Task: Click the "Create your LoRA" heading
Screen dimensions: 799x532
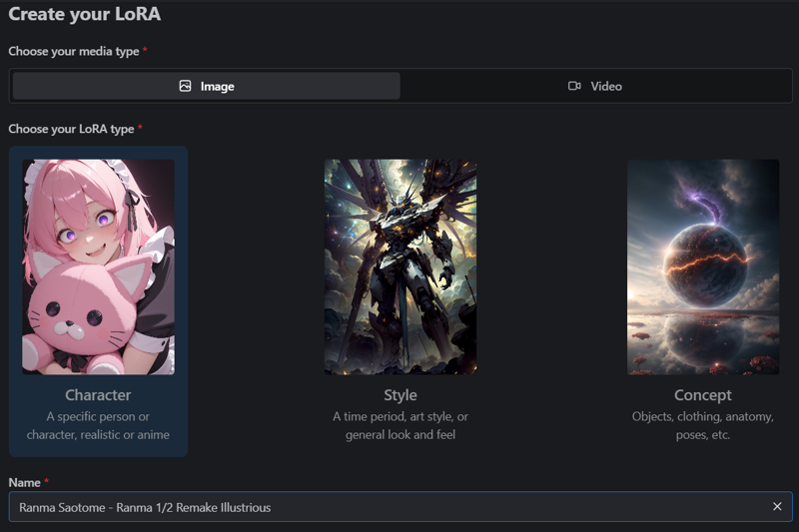Action: coord(85,14)
